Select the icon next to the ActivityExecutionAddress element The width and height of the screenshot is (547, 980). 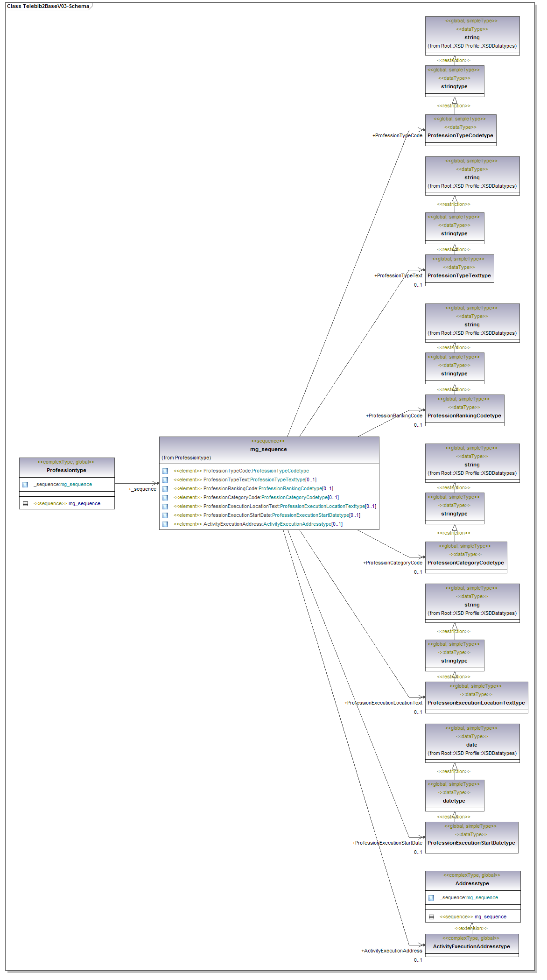165,524
